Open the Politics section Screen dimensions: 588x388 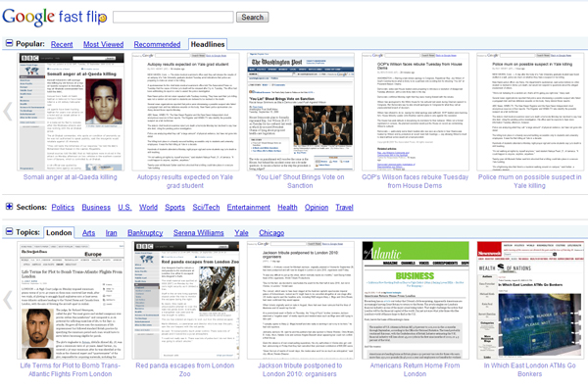63,208
